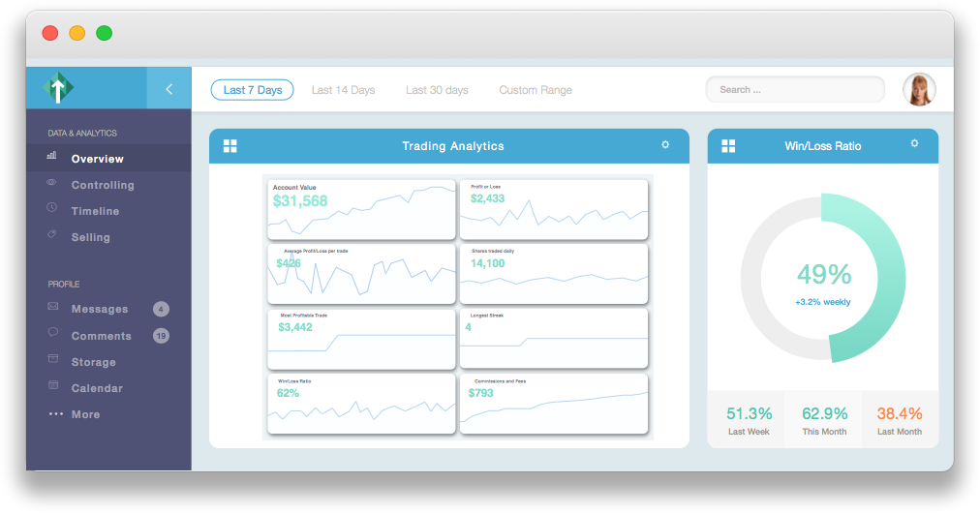Open the Selling section

[91, 237]
